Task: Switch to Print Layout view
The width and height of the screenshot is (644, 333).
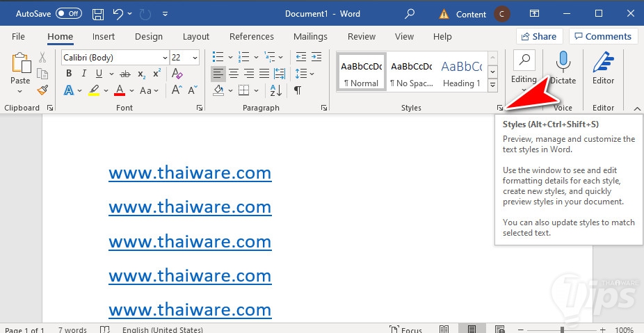Action: coord(472,330)
